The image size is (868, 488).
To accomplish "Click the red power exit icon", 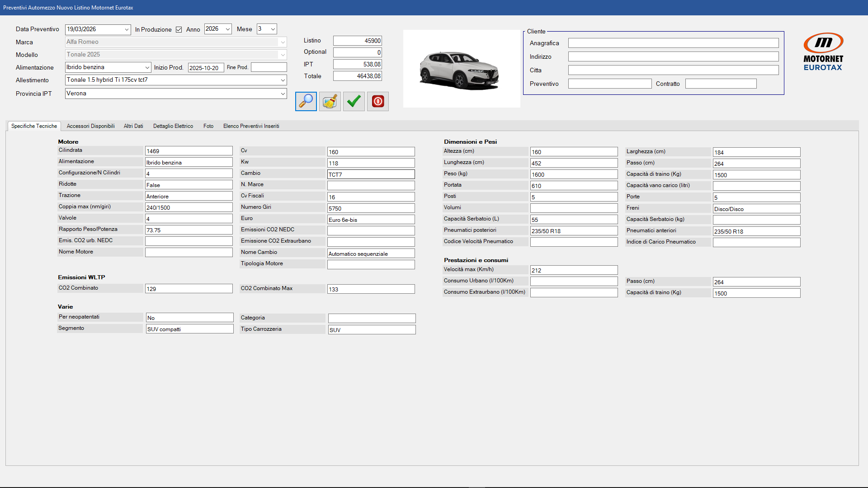I will [378, 101].
